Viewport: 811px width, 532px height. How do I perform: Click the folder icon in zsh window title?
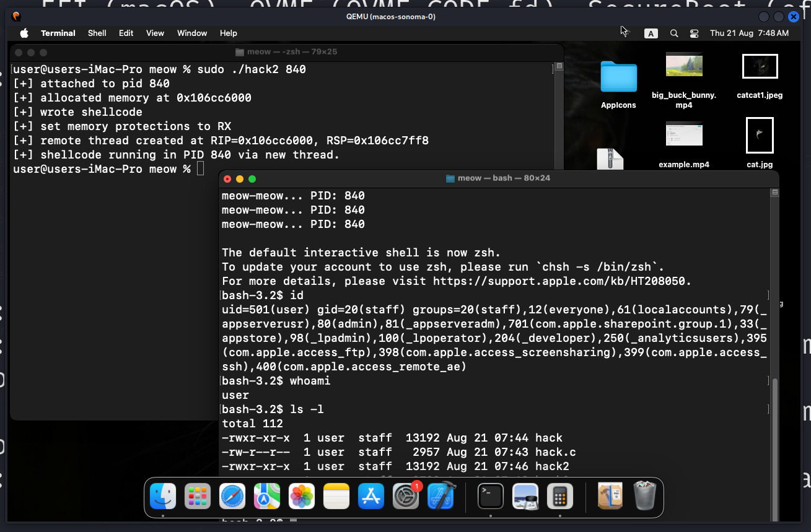coord(240,52)
